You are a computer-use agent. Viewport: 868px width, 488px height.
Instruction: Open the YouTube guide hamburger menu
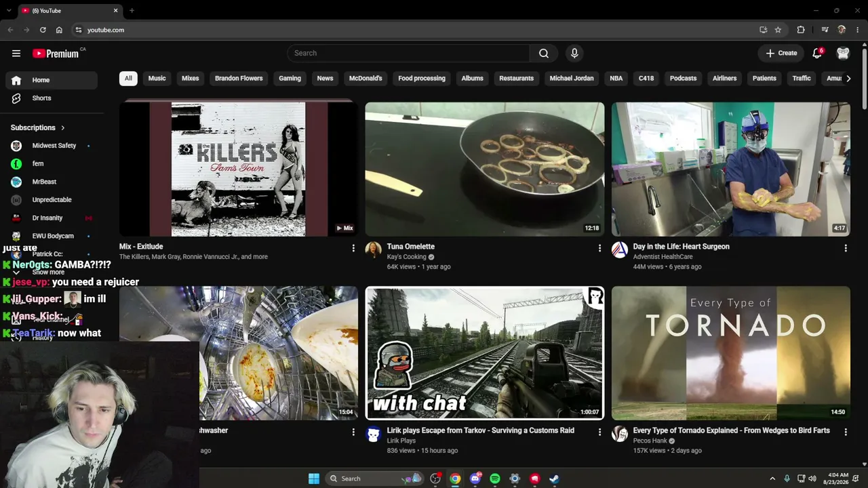tap(16, 54)
